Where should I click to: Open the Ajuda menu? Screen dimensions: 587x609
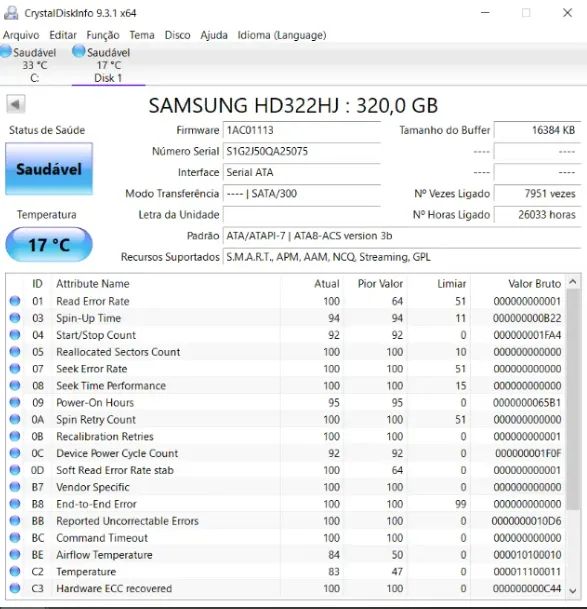(214, 35)
